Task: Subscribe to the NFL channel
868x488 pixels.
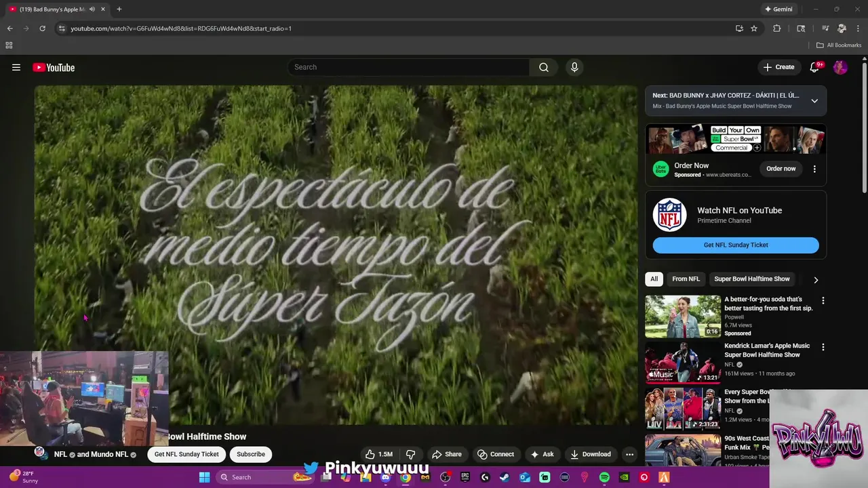Action: [x=251, y=454]
